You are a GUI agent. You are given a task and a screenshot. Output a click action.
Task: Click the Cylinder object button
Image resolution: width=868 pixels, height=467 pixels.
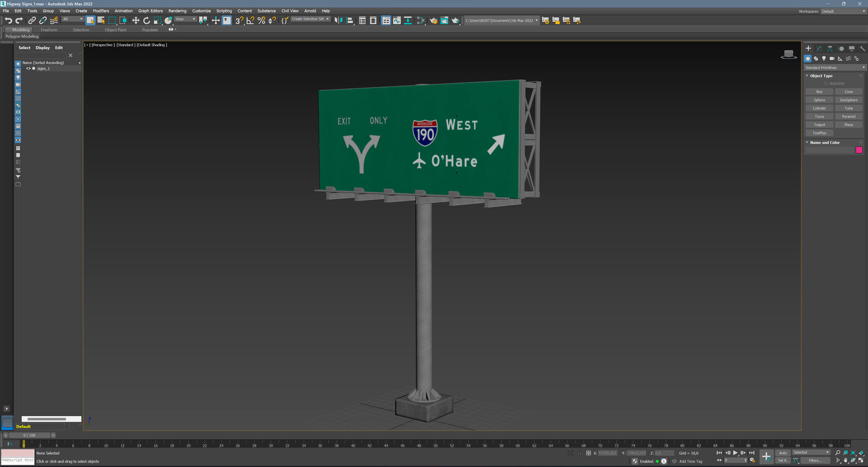point(819,108)
